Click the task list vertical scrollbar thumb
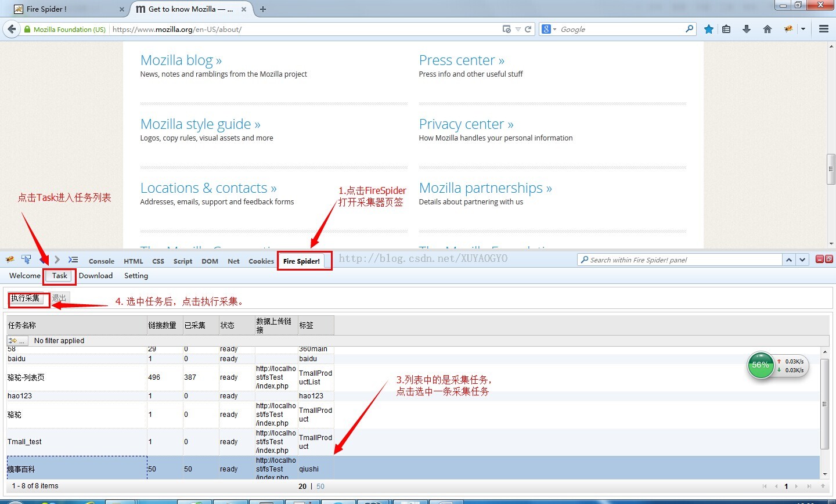Image resolution: width=836 pixels, height=504 pixels. pos(824,404)
